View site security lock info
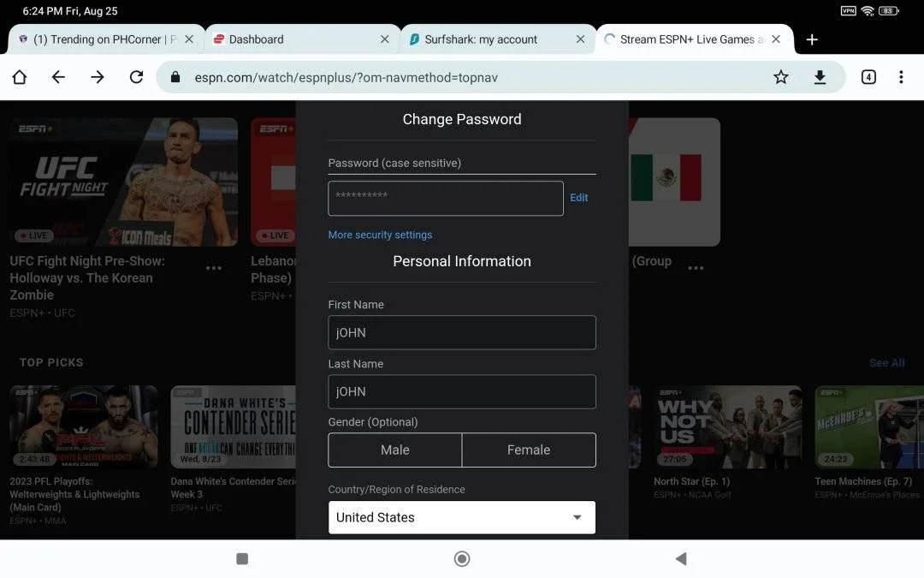Viewport: 924px width, 578px height. tap(175, 77)
